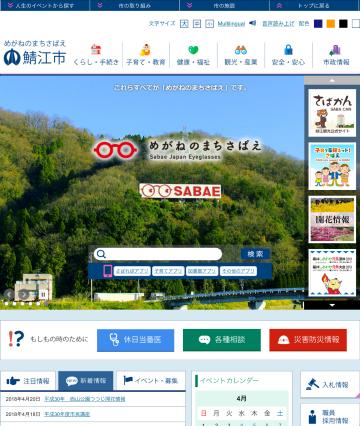Click the baby icon above 子育て・教育
The height and width of the screenshot is (426, 360).
(x=145, y=50)
